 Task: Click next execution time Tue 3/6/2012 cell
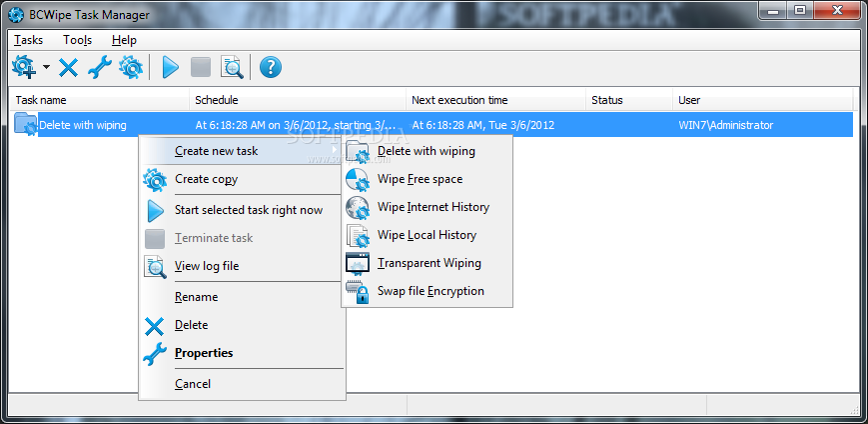483,125
